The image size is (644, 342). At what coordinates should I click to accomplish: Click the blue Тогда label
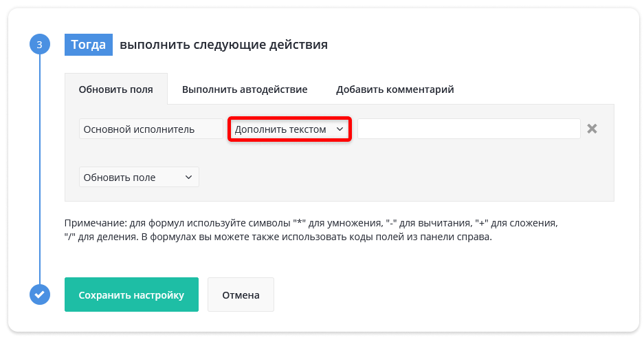(x=89, y=45)
